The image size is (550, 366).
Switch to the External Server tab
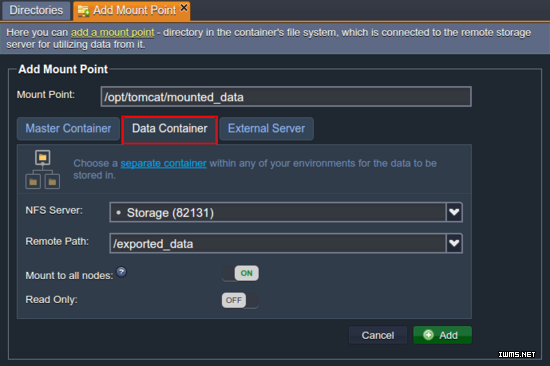(267, 128)
